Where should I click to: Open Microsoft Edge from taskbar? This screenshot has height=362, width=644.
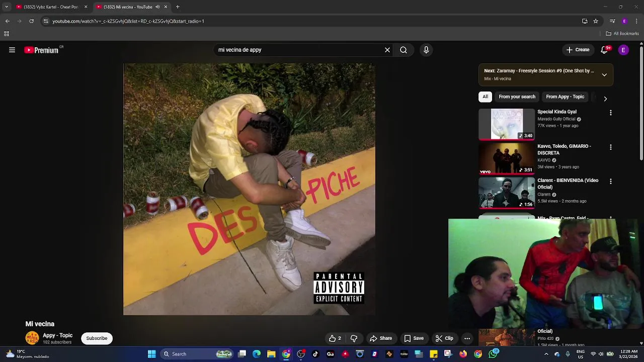coord(257,354)
